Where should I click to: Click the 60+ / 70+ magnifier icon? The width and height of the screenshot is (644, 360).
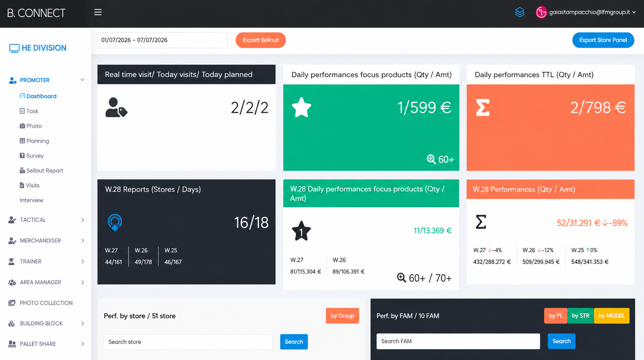(401, 277)
